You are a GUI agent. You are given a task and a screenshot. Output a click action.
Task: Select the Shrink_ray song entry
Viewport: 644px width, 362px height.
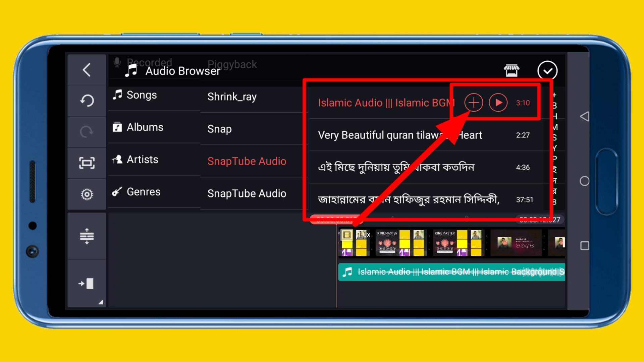[232, 97]
